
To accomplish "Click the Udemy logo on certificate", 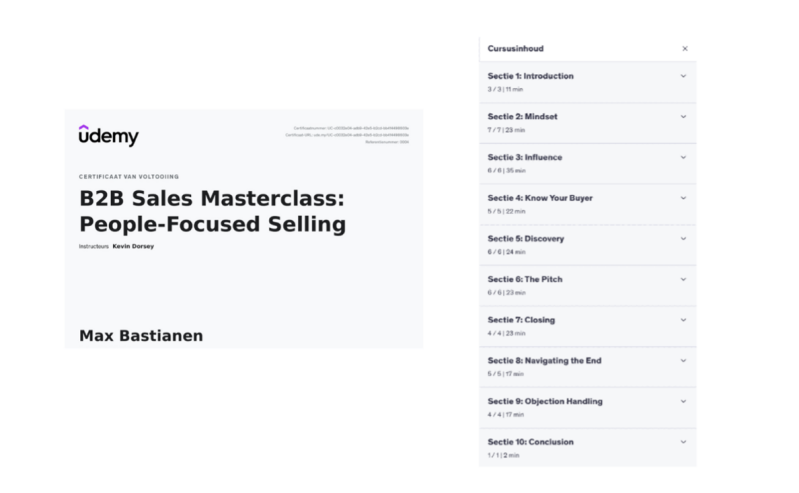I will point(109,137).
